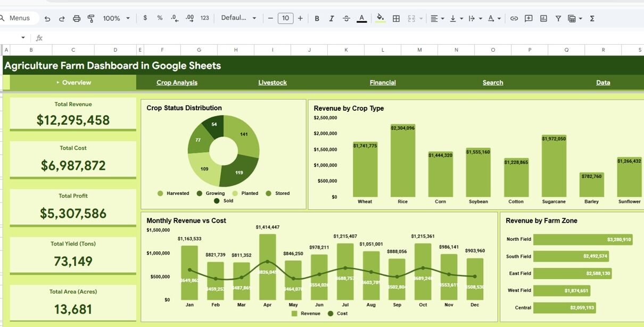Click the undo icon
The image size is (644, 327).
coord(47,19)
